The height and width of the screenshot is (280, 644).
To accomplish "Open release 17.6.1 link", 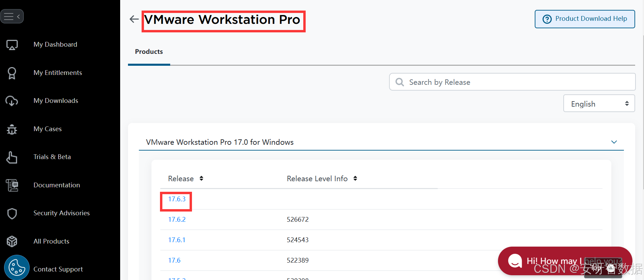I will click(x=177, y=240).
